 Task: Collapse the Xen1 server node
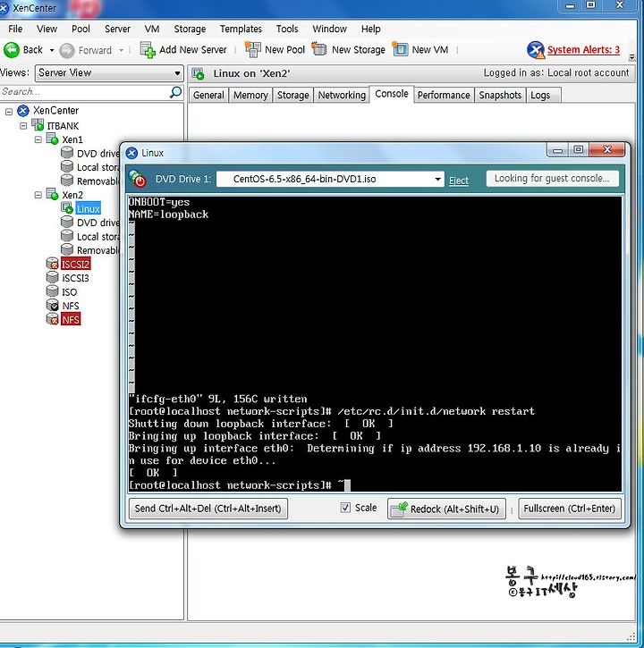pyautogui.click(x=38, y=139)
